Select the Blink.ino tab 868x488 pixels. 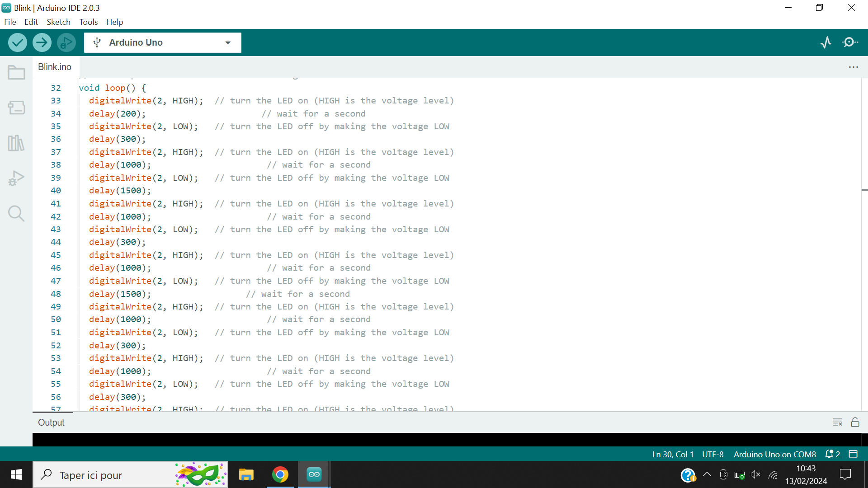[x=55, y=67]
